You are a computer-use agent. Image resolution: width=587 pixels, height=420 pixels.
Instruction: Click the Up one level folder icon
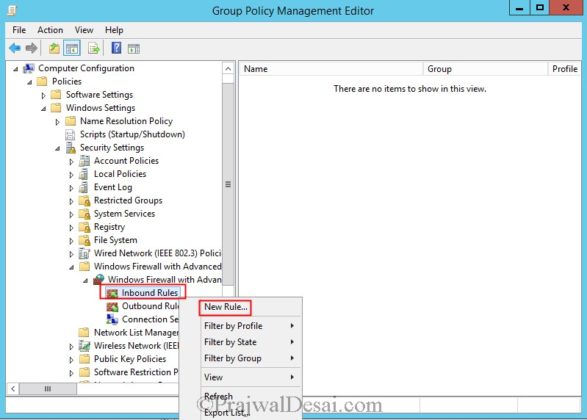[54, 48]
